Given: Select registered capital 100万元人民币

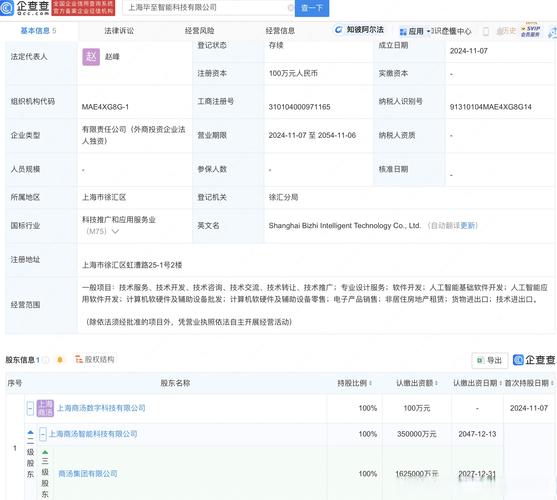Looking at the screenshot, I should 293,74.
